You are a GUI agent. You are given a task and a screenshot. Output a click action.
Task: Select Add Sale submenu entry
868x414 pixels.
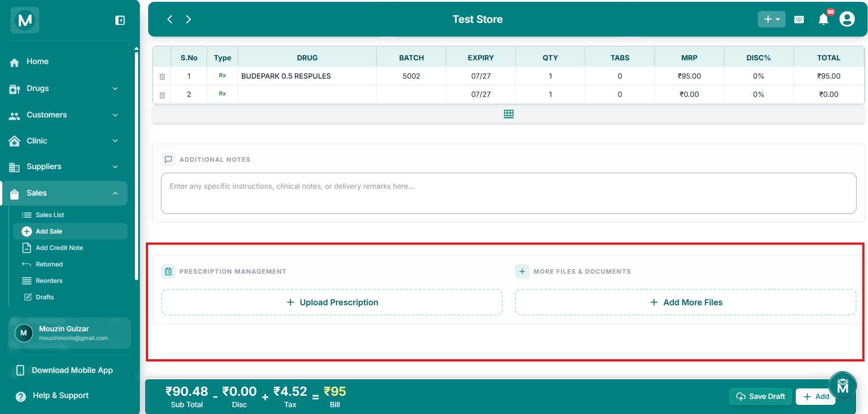tap(70, 231)
